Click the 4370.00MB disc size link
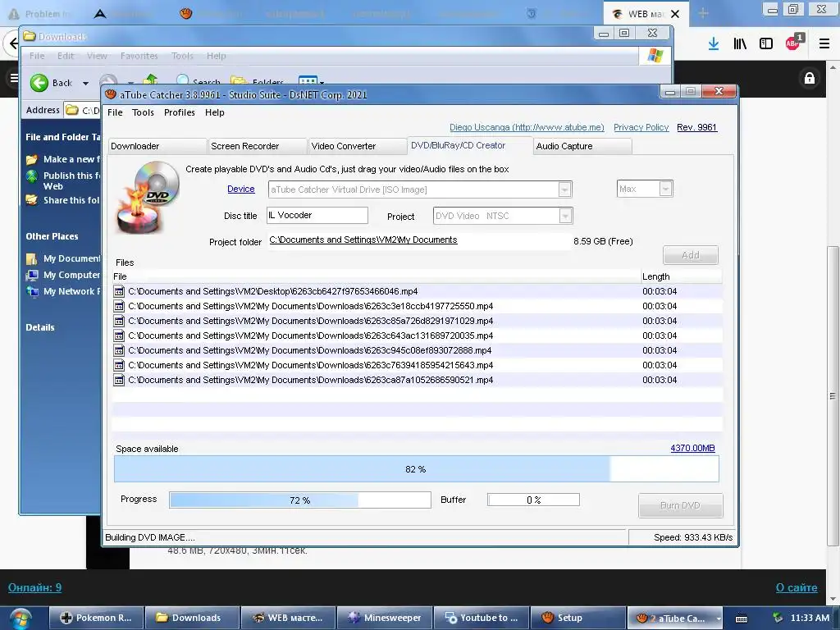Image resolution: width=840 pixels, height=630 pixels. coord(692,448)
